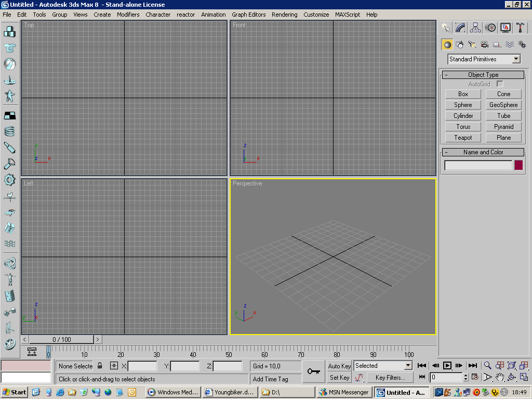This screenshot has width=532, height=399.
Task: Open the Motion command panel tab
Action: pos(490,28)
